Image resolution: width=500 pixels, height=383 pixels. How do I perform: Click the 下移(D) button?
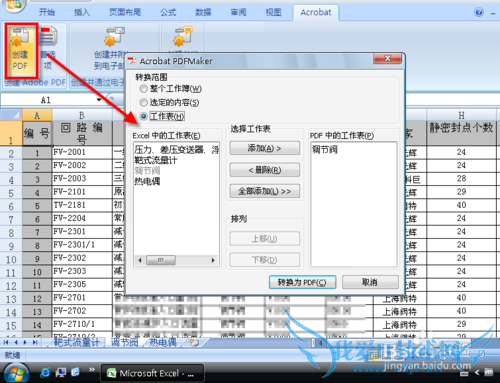tap(265, 260)
